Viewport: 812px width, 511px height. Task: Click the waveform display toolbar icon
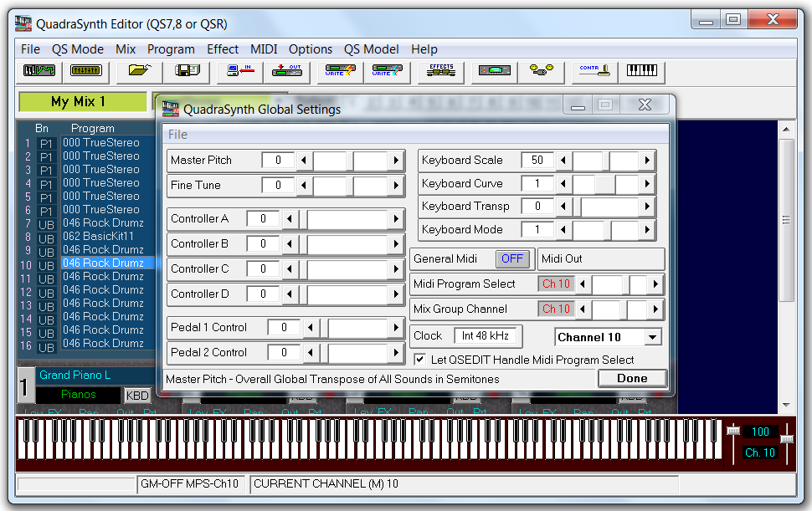(x=39, y=72)
